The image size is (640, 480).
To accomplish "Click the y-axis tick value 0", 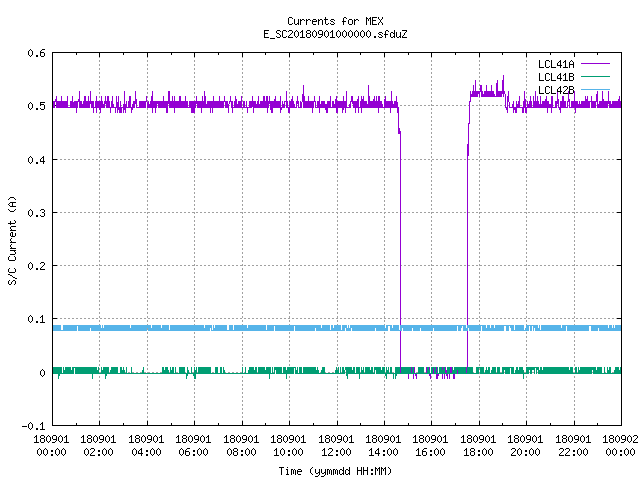I will 42,373.
